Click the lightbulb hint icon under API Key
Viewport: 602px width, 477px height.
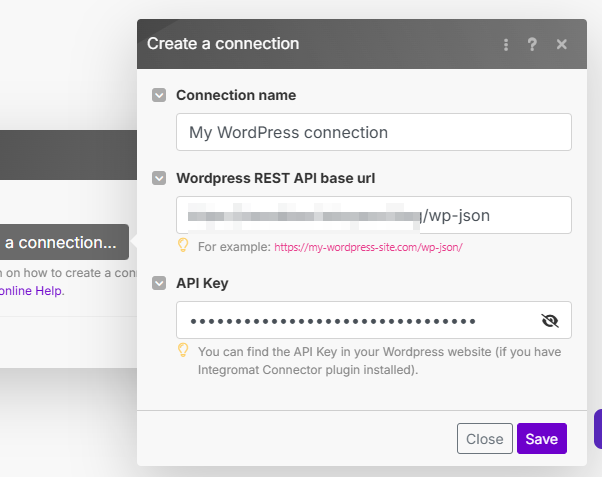(x=184, y=350)
